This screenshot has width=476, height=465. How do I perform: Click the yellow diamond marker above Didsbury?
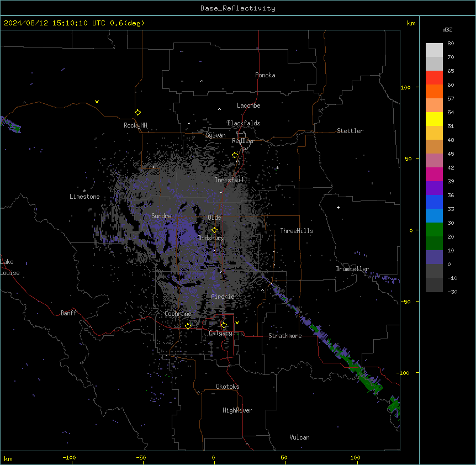pyautogui.click(x=214, y=230)
